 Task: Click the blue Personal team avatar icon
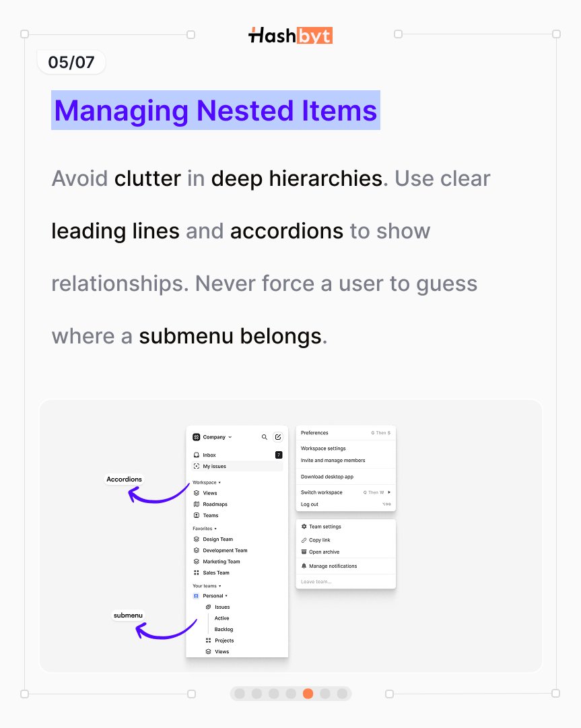click(x=196, y=596)
